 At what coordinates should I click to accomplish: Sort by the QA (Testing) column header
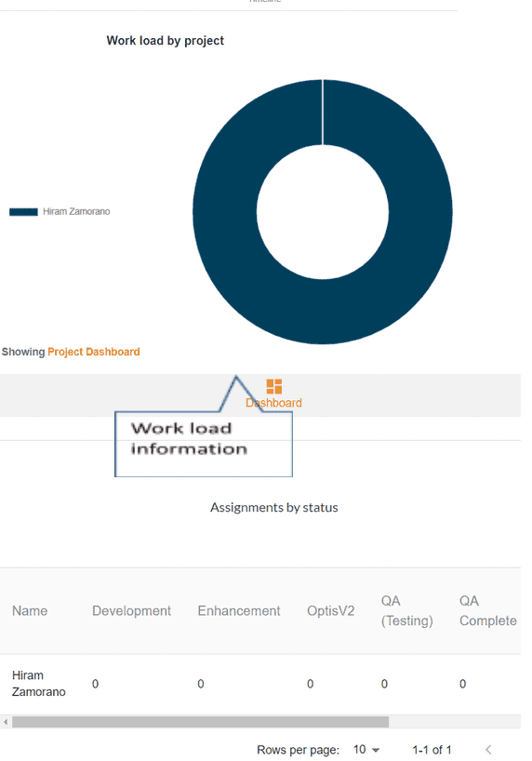pyautogui.click(x=406, y=611)
